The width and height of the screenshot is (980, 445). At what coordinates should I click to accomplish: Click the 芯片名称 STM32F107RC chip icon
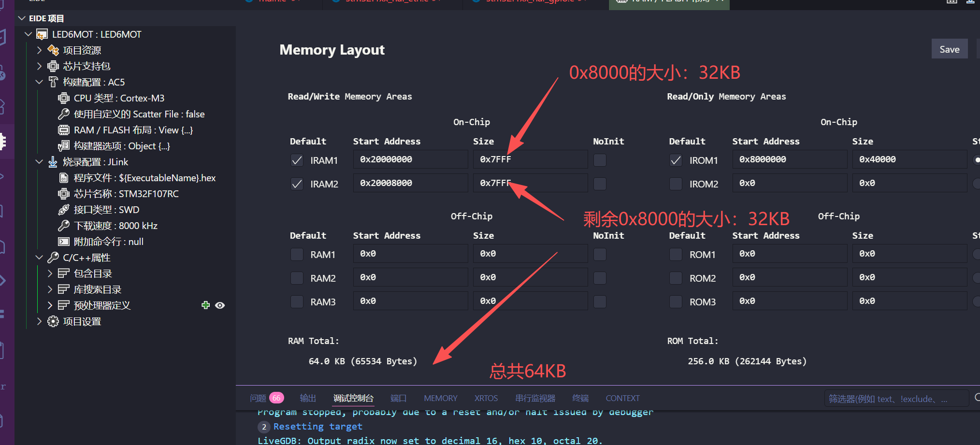tap(64, 194)
